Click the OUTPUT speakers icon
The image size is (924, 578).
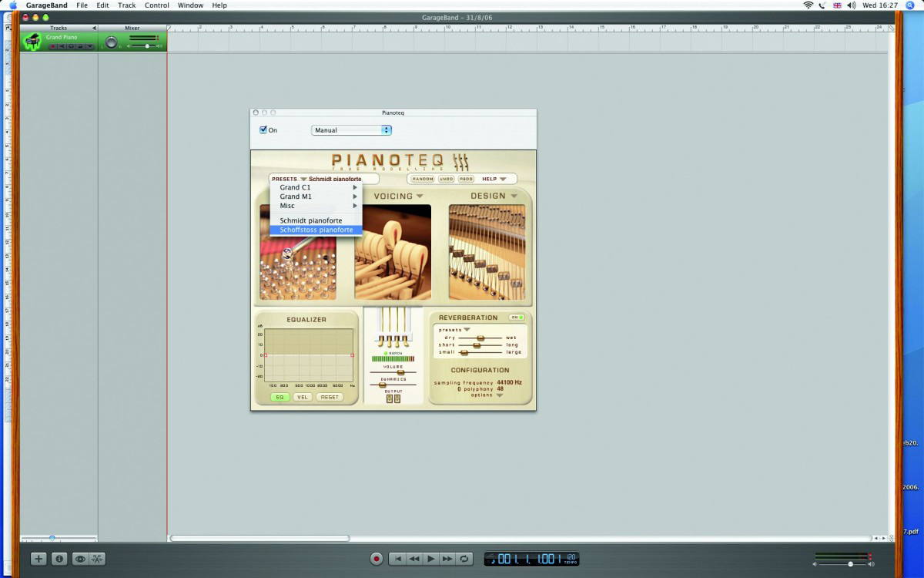click(393, 398)
